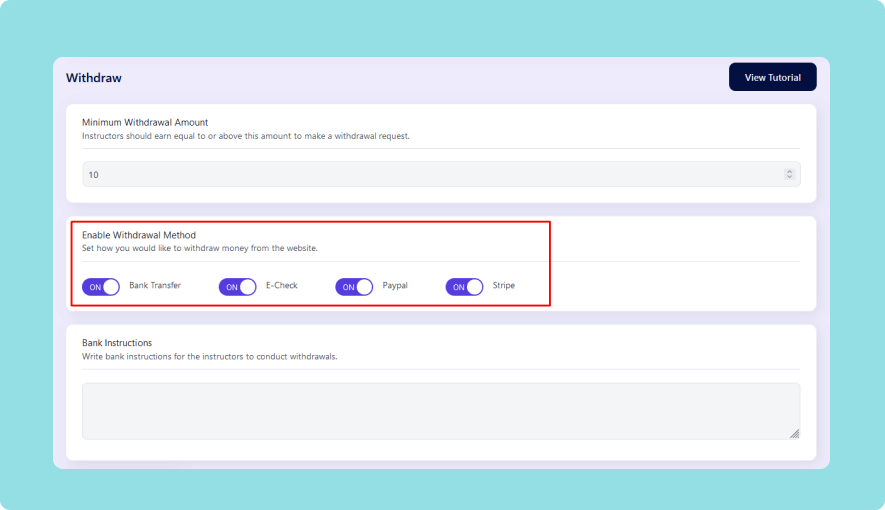This screenshot has height=510, width=885.
Task: Select the Paypal label text
Action: point(395,286)
